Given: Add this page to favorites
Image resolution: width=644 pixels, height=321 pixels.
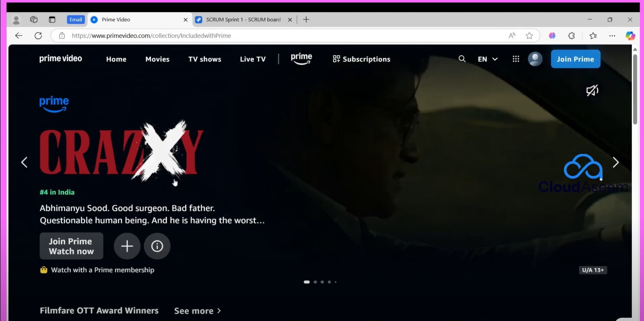Looking at the screenshot, I should (529, 36).
